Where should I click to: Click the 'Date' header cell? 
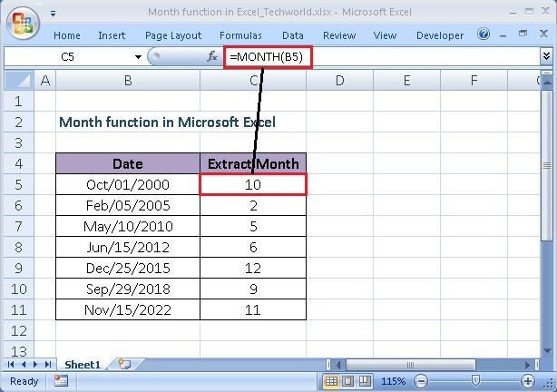coord(128,163)
